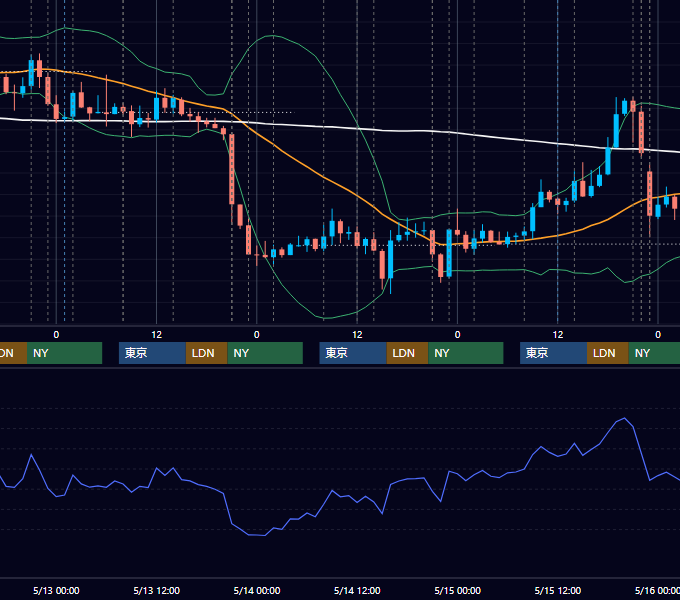The height and width of the screenshot is (600, 680).
Task: Click the oscillator peak before 5/16 00:00
Action: coord(624,418)
